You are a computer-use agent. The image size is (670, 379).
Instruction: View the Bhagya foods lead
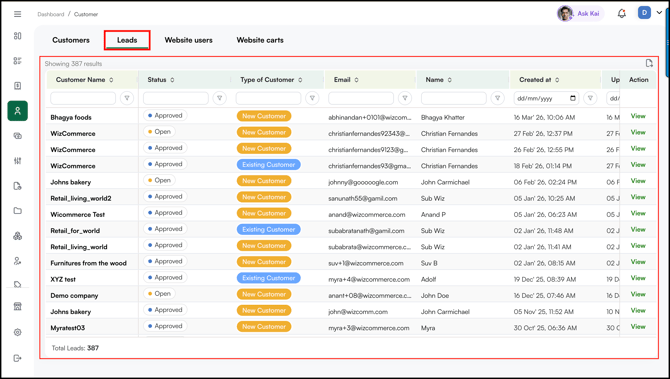(638, 116)
